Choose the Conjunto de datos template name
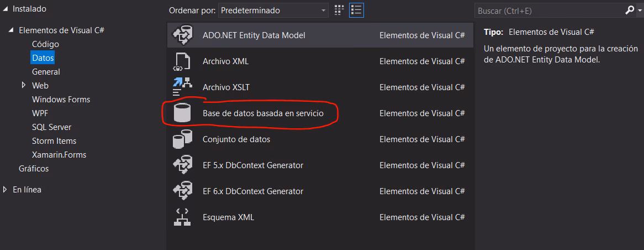 pos(236,139)
